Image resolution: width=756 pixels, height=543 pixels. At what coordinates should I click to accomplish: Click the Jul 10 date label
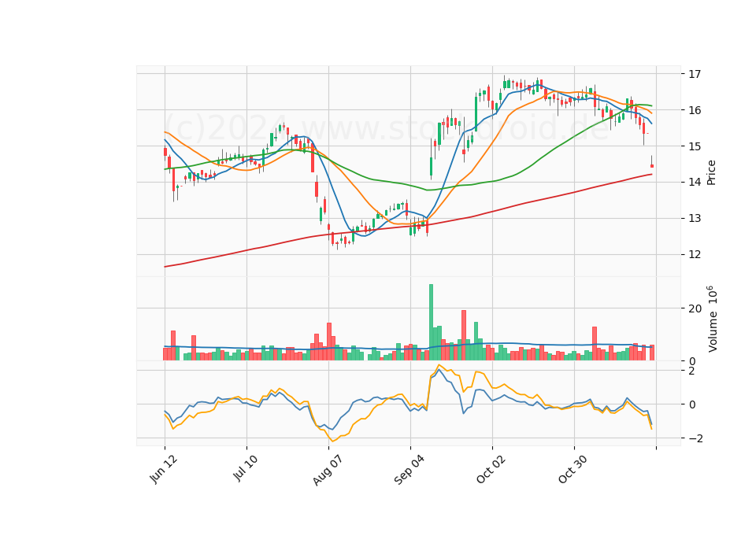pyautogui.click(x=246, y=468)
